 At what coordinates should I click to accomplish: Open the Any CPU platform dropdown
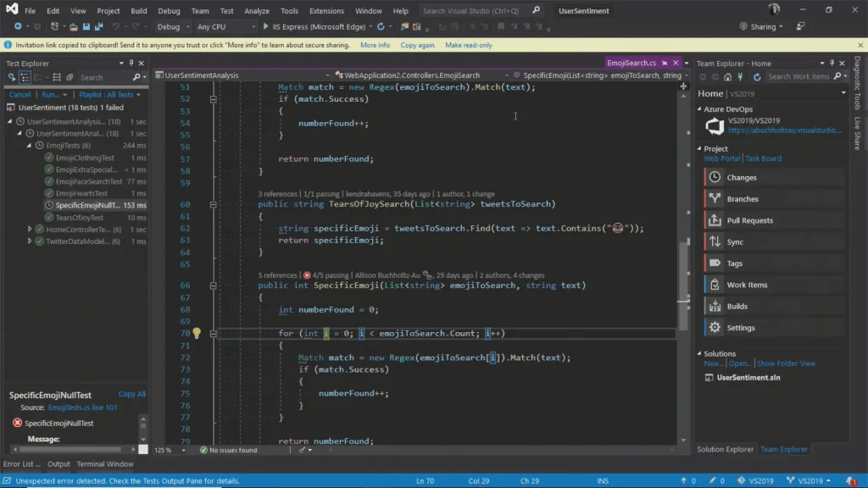tap(225, 26)
